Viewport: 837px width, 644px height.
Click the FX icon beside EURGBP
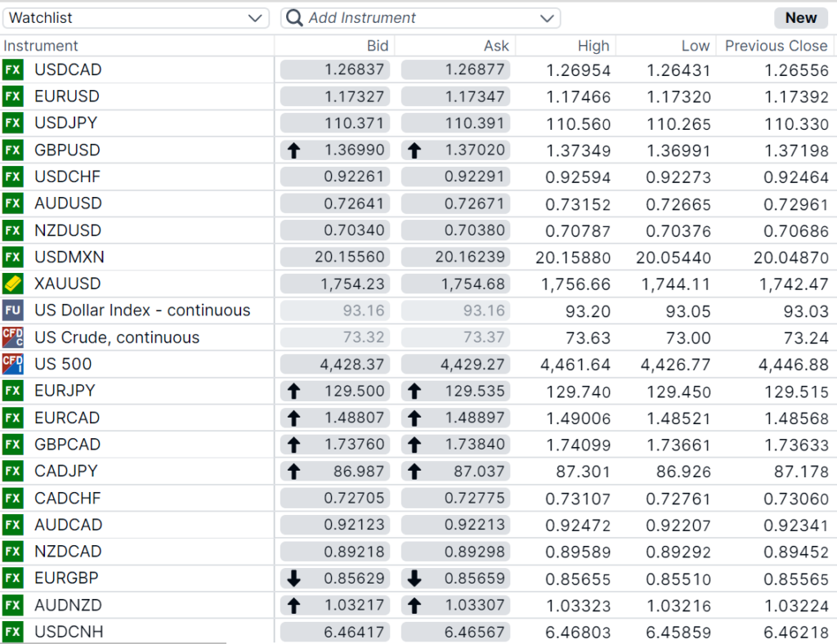[12, 579]
